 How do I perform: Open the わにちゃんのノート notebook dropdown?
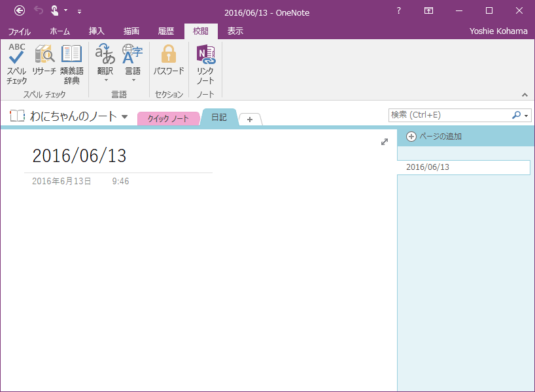125,116
